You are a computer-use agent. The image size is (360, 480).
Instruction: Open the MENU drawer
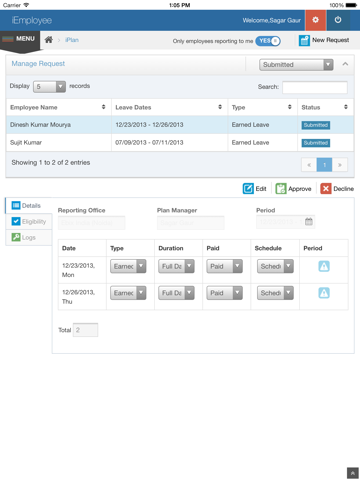point(20,39)
